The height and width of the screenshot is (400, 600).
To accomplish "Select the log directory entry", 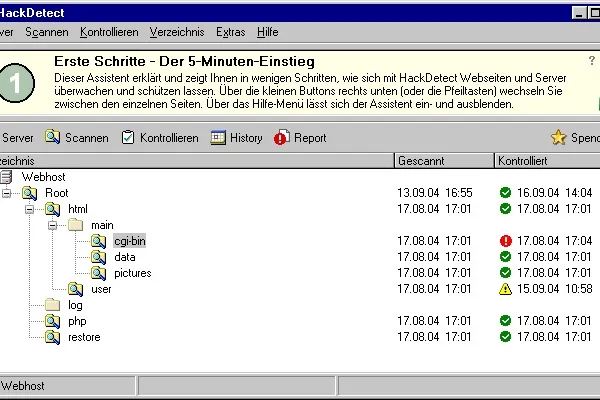I will (x=75, y=305).
